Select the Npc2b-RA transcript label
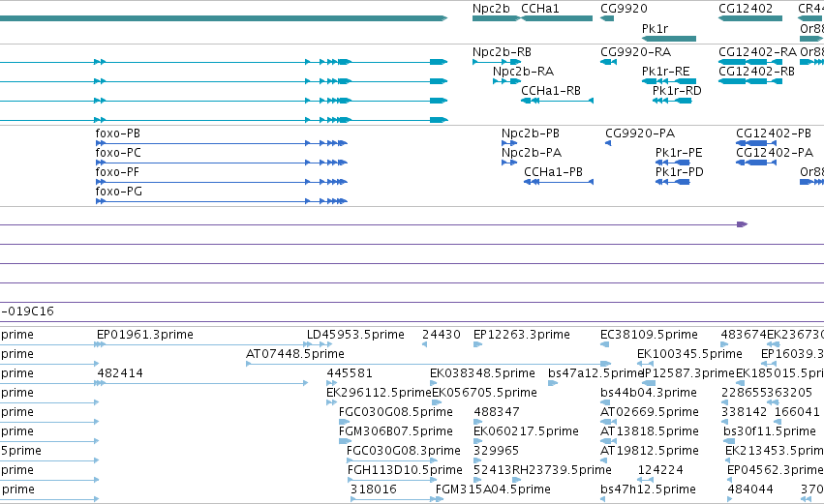Image resolution: width=824 pixels, height=504 pixels. (x=523, y=72)
